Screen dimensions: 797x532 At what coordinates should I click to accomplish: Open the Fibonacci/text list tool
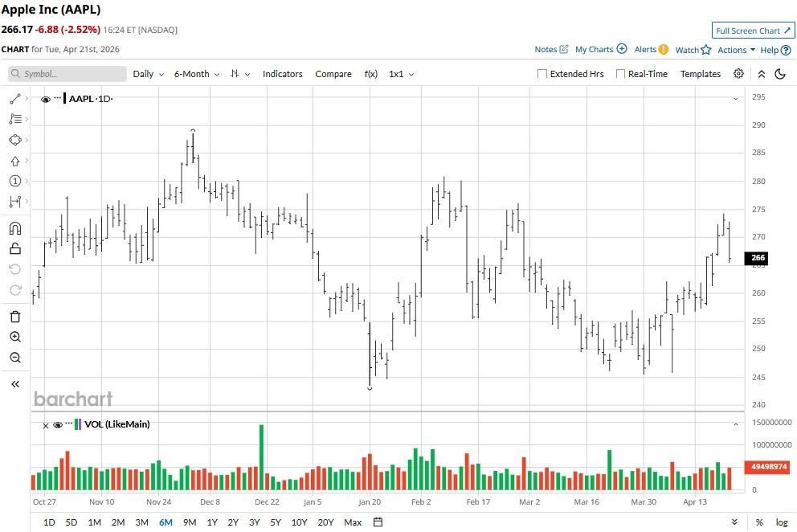(x=14, y=119)
